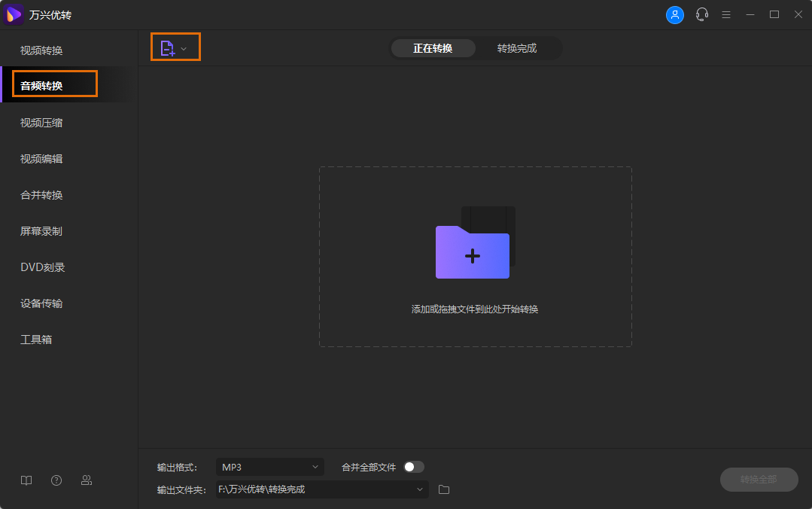
Task: Open the 输出格式 MP3 dropdown
Action: coord(269,467)
